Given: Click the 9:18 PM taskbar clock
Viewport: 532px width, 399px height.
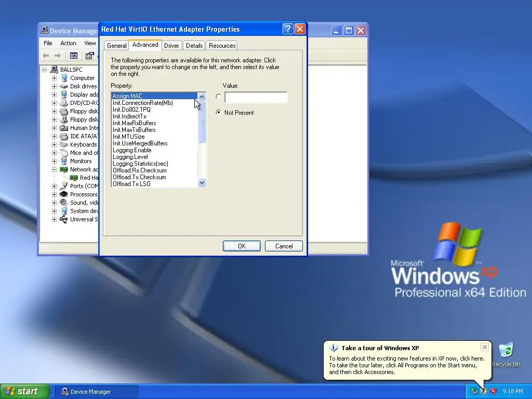Looking at the screenshot, I should click(x=513, y=391).
